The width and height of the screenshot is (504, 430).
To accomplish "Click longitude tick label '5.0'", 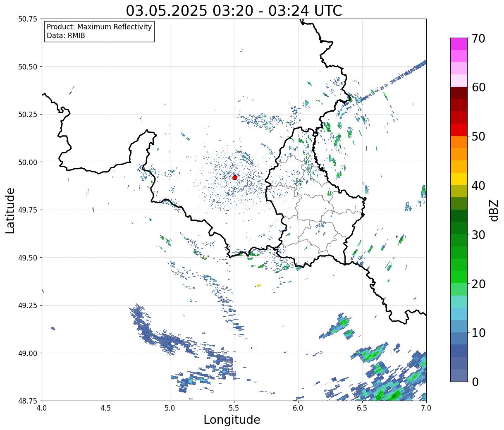I will (x=170, y=408).
